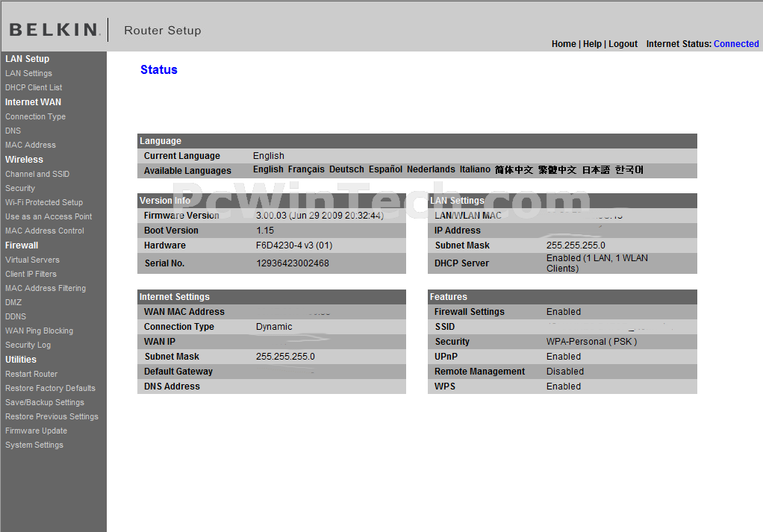This screenshot has width=763, height=532.
Task: Open Channel and SSID settings
Action: 37,174
